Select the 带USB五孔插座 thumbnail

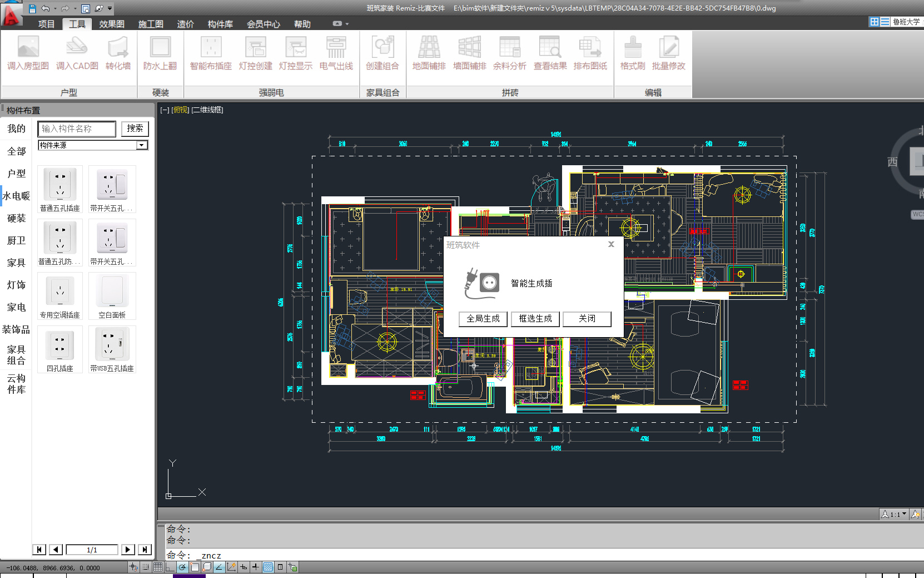click(x=112, y=349)
